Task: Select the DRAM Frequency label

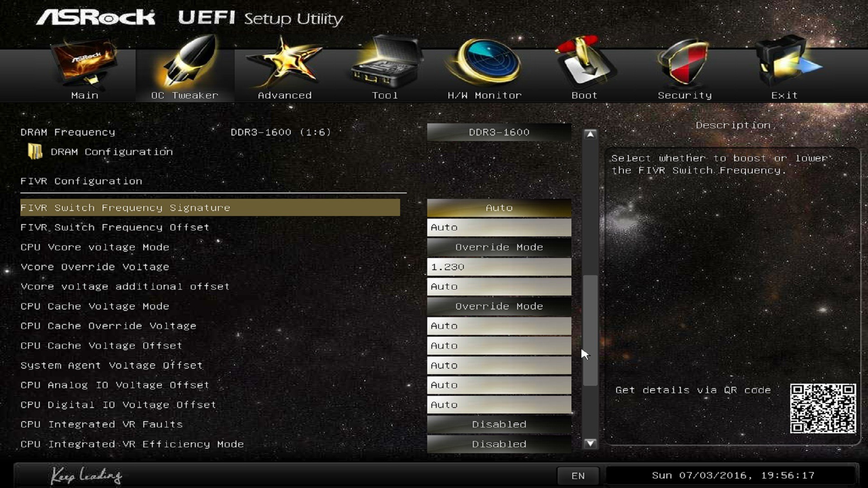Action: coord(68,132)
